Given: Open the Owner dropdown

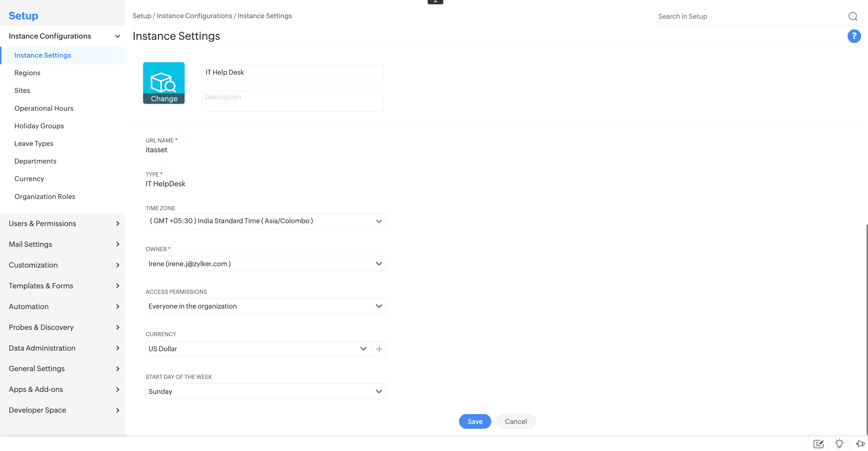Looking at the screenshot, I should pyautogui.click(x=266, y=264).
